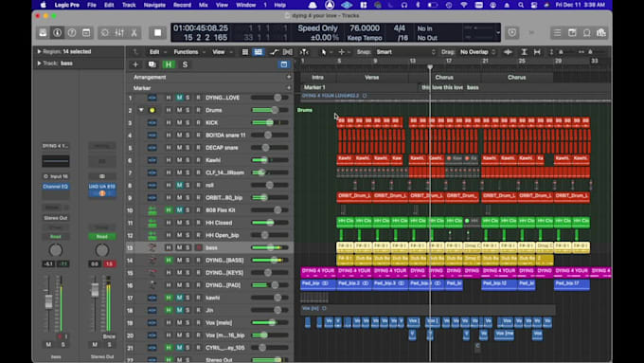Viewport: 644px width, 363px height.
Task: Click the Channel EQ plugin slot
Action: click(56, 187)
